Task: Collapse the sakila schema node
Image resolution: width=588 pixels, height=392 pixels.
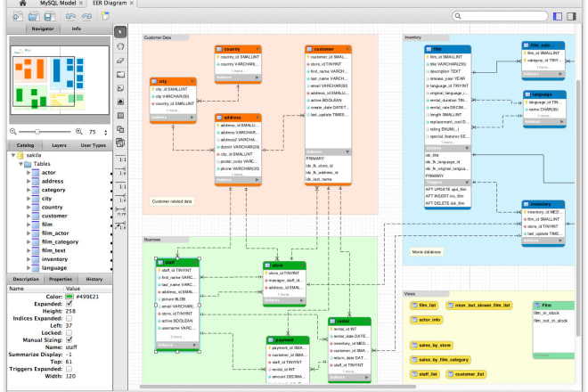Action: coord(13,155)
